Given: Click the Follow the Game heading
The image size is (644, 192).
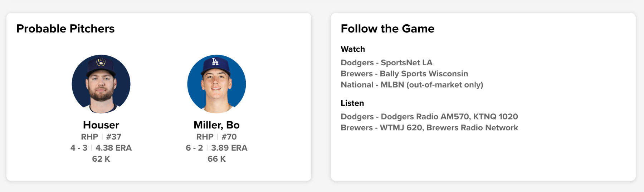Looking at the screenshot, I should [387, 29].
